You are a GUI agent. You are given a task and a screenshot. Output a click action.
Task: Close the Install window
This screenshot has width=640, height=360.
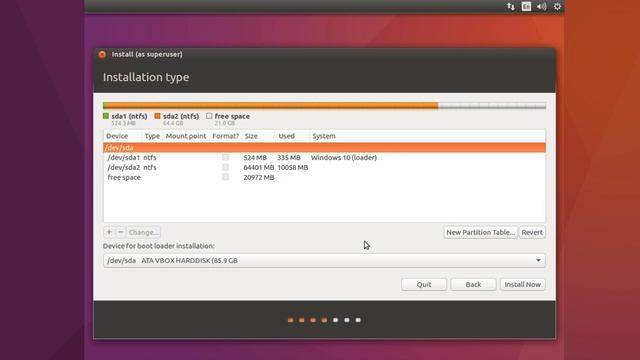102,54
